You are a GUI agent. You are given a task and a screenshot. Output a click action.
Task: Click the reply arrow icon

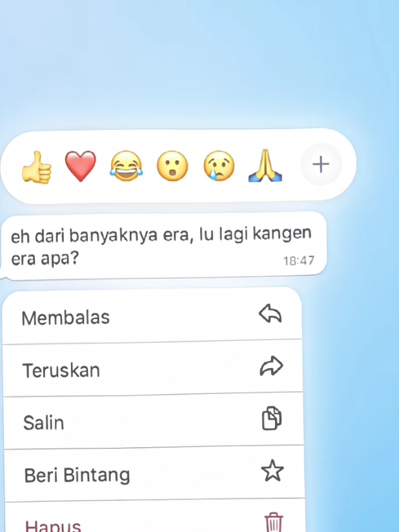tap(270, 313)
